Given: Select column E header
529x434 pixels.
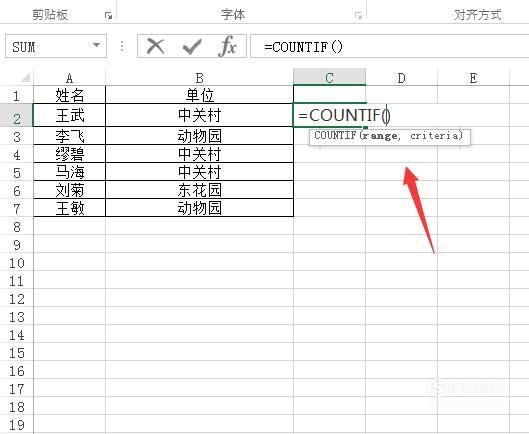Looking at the screenshot, I should (473, 78).
